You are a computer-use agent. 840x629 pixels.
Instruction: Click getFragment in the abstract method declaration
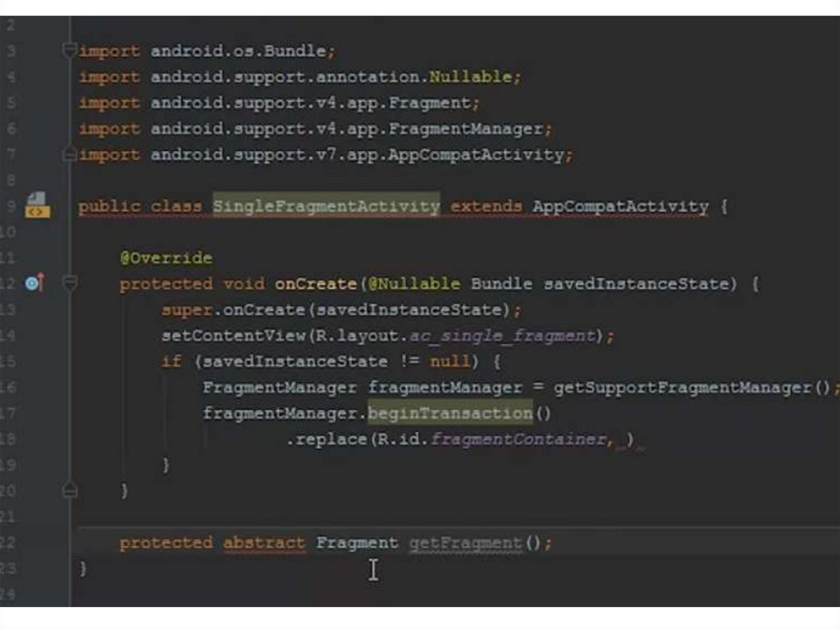pos(466,543)
